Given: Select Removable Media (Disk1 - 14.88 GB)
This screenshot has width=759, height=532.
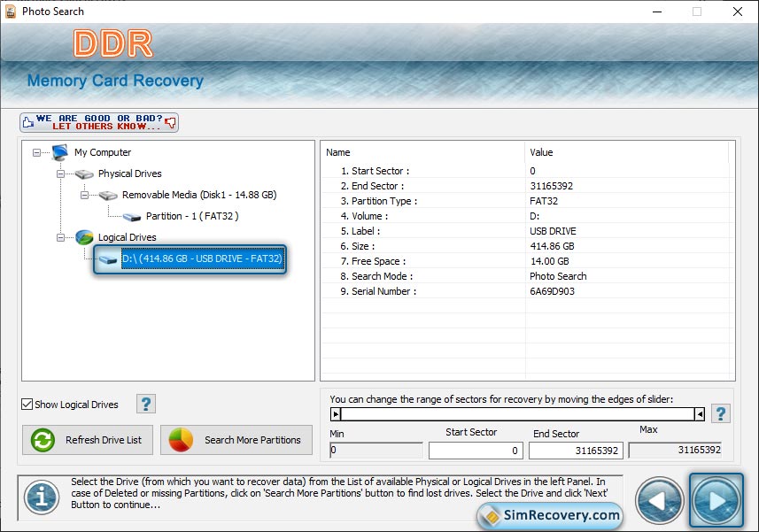Looking at the screenshot, I should tap(199, 195).
